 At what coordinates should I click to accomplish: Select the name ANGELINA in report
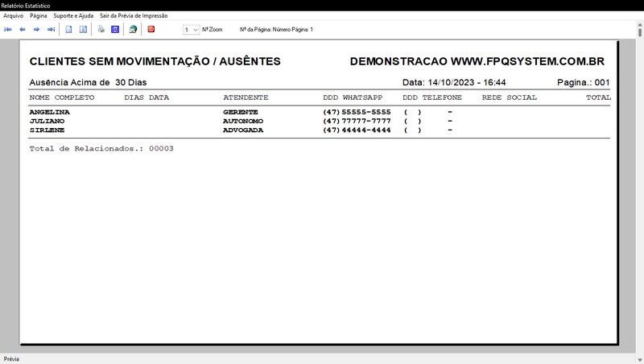pos(49,112)
